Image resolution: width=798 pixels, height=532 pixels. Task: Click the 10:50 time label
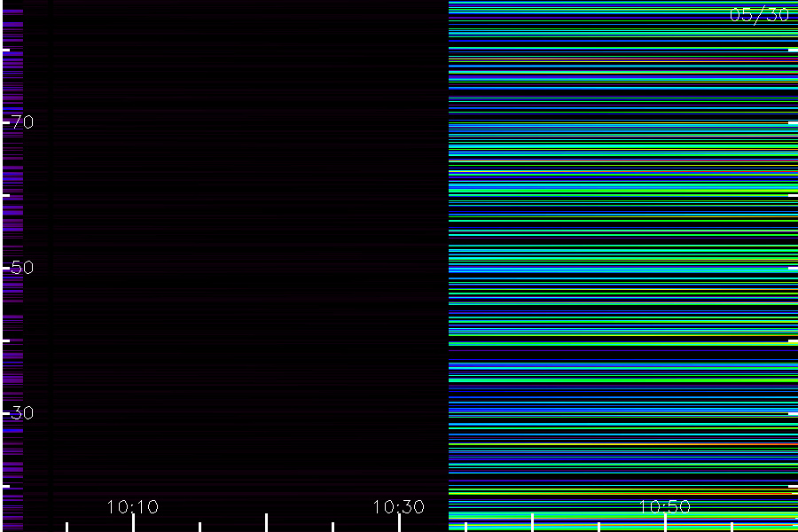665,507
